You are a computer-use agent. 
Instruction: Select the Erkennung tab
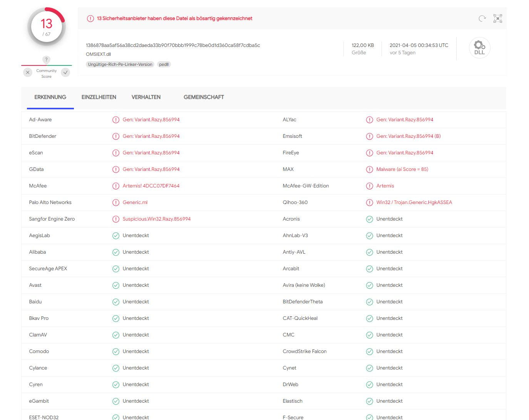(50, 97)
